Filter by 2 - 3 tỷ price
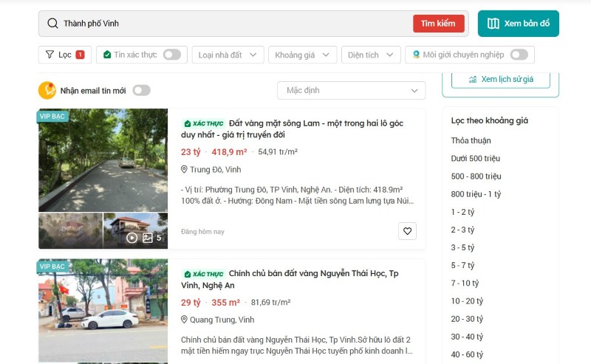Image resolution: width=591 pixels, height=364 pixels. (x=462, y=230)
